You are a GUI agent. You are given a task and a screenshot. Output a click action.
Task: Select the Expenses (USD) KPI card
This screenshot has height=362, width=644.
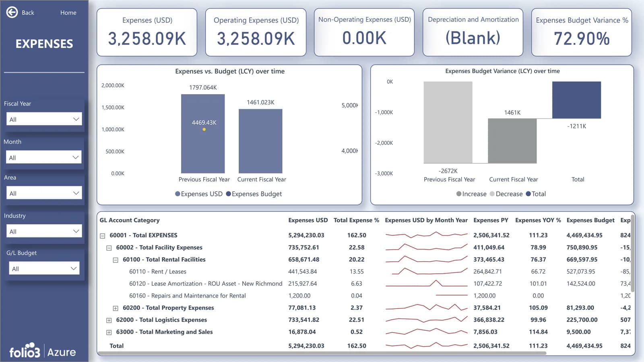click(x=147, y=32)
